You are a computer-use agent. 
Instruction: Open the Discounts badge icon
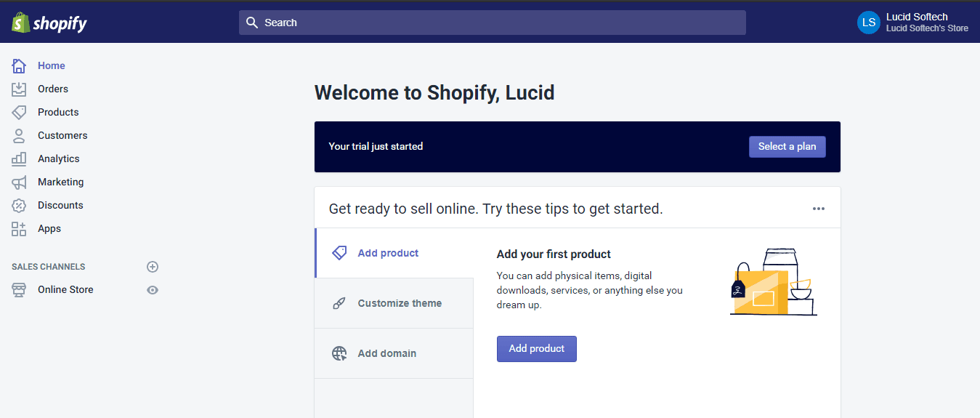coord(19,205)
